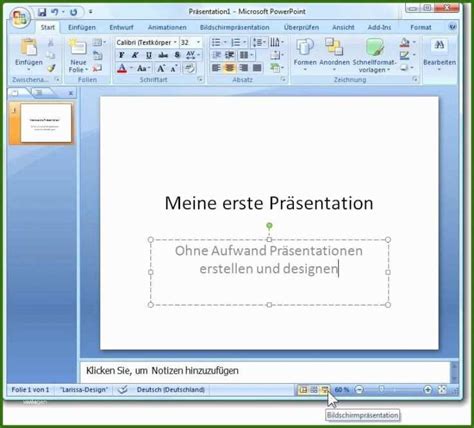Switch to the Ansicht tab
This screenshot has width=474, height=428.
pos(343,27)
